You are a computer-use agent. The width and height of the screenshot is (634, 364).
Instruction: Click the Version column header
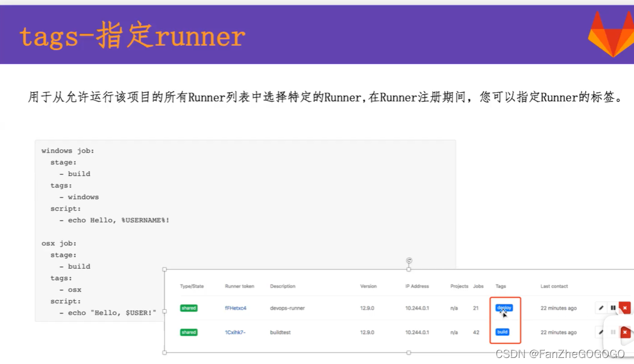pos(368,286)
